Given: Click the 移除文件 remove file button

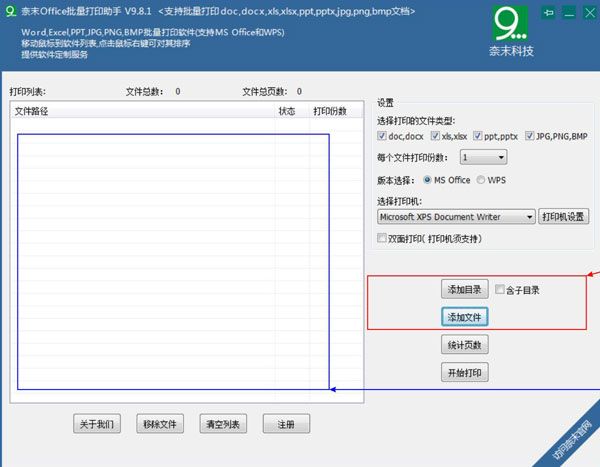Looking at the screenshot, I should (x=160, y=424).
